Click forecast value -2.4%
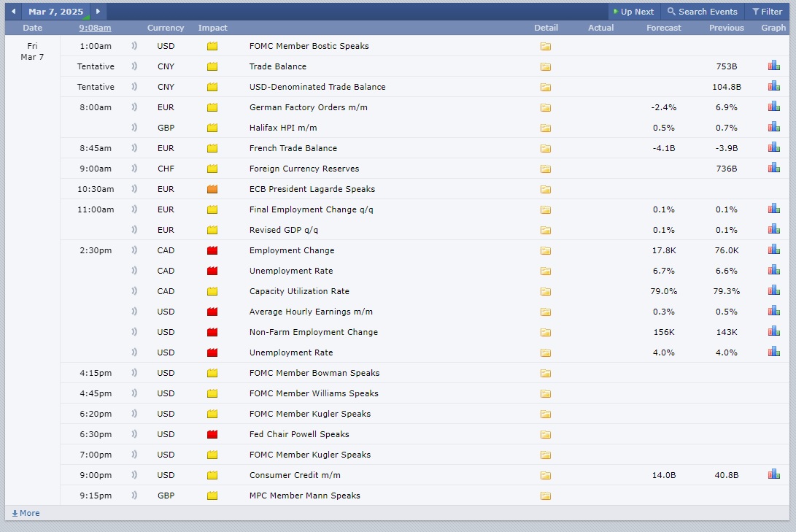The width and height of the screenshot is (796, 532). [x=663, y=107]
